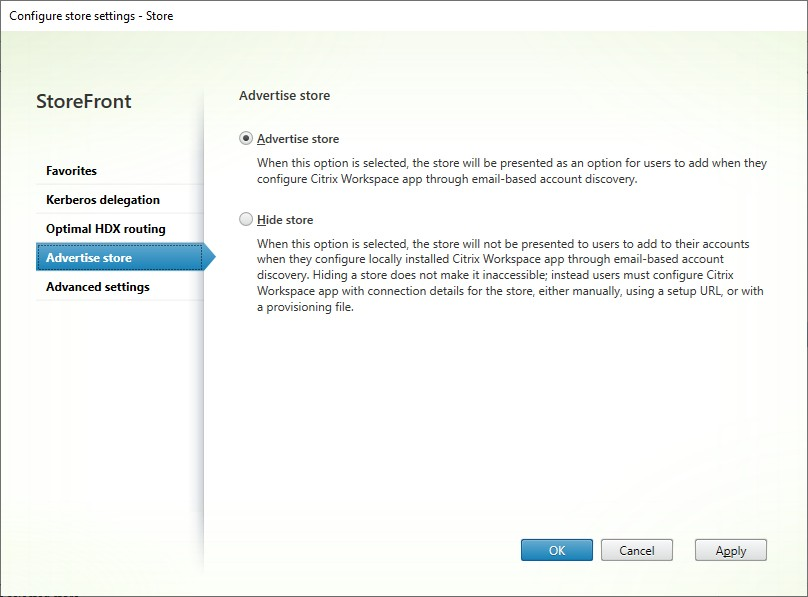Click the underlined Hide store option label
The height and width of the screenshot is (597, 808).
(283, 219)
